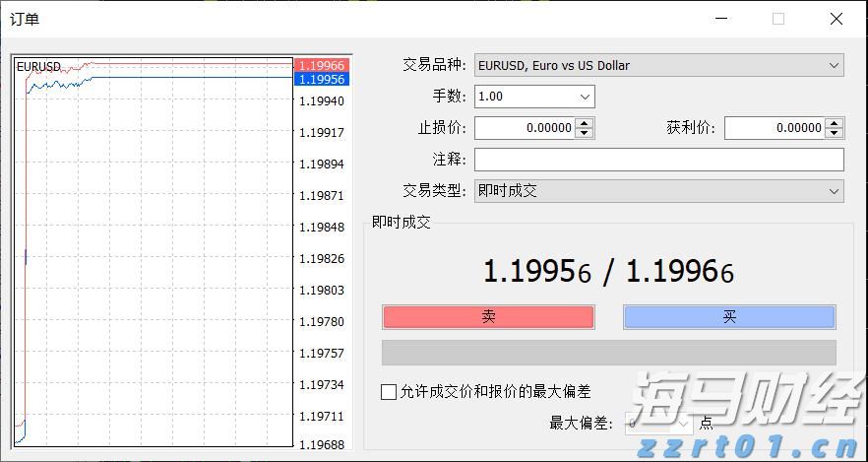868x462 pixels.
Task: Focus the 止损价 stop loss field
Action: click(x=524, y=128)
